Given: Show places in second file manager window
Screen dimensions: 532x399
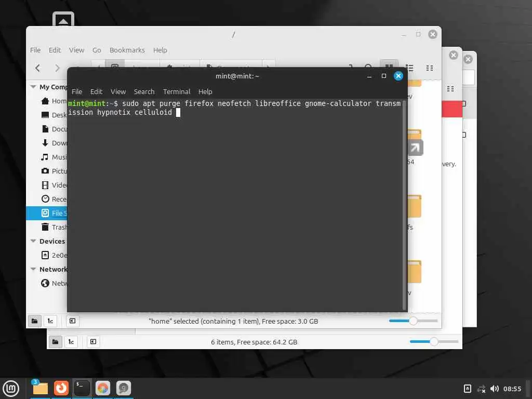Looking at the screenshot, I should [x=55, y=342].
